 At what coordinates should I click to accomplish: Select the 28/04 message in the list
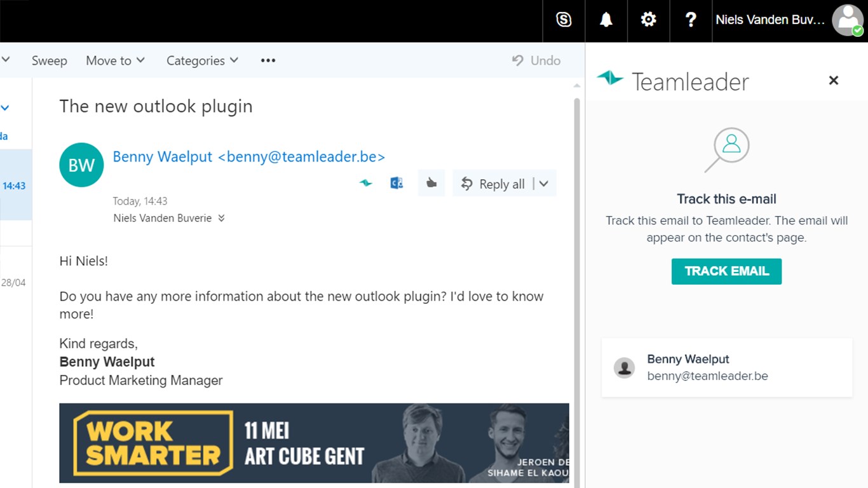(x=16, y=282)
